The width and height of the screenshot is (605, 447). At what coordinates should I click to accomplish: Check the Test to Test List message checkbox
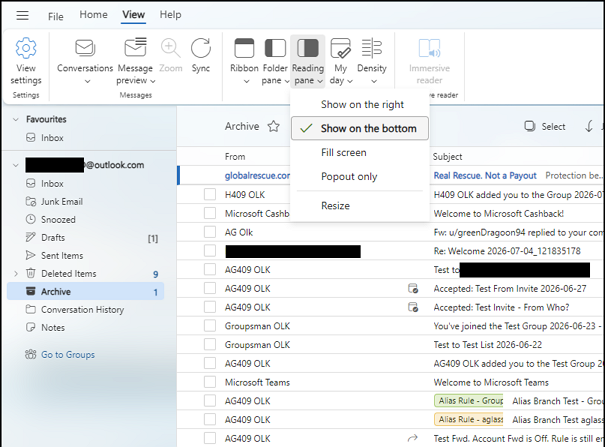coord(210,345)
